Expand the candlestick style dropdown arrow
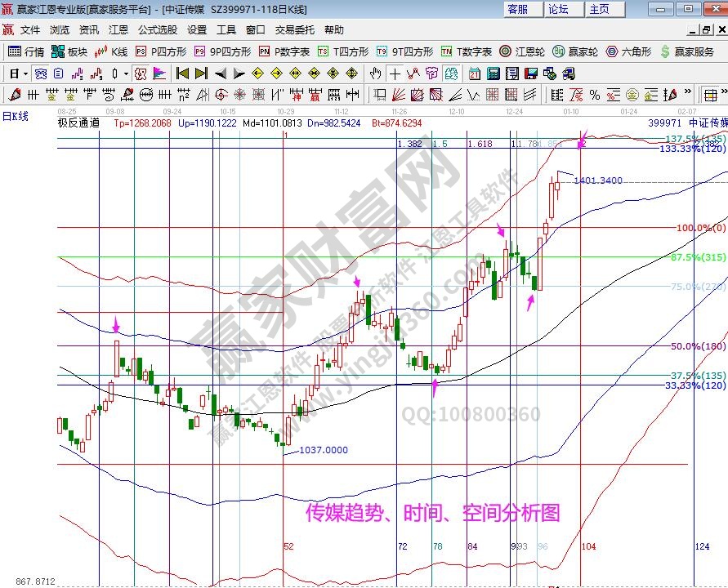Viewport: 728px width, 588px height. pyautogui.click(x=125, y=73)
